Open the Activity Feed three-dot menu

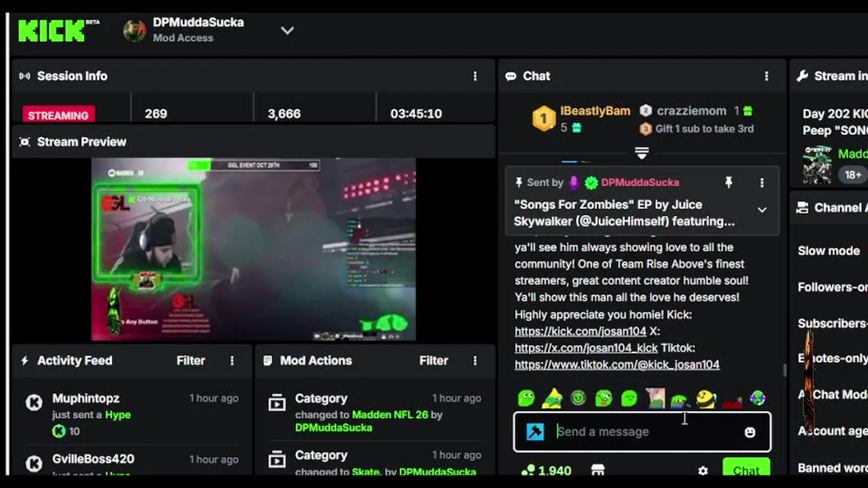232,361
